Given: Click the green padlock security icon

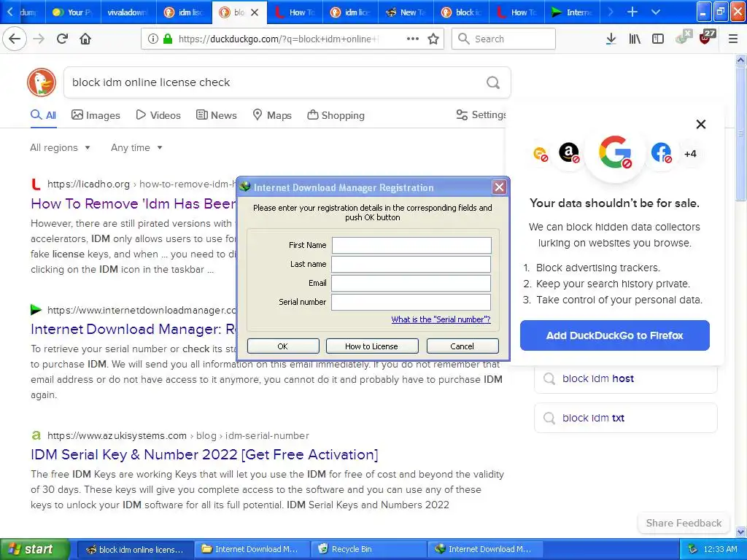Looking at the screenshot, I should pyautogui.click(x=168, y=39).
